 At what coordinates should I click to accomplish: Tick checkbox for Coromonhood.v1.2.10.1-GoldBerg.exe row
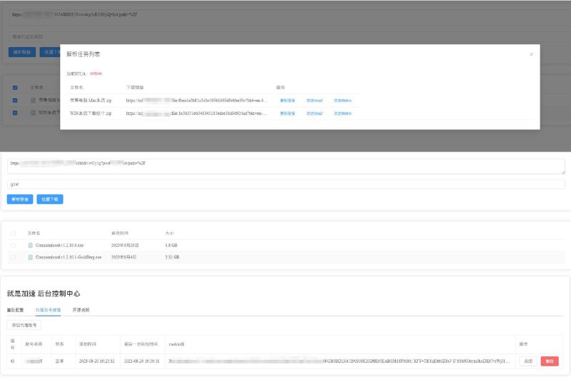pyautogui.click(x=13, y=256)
